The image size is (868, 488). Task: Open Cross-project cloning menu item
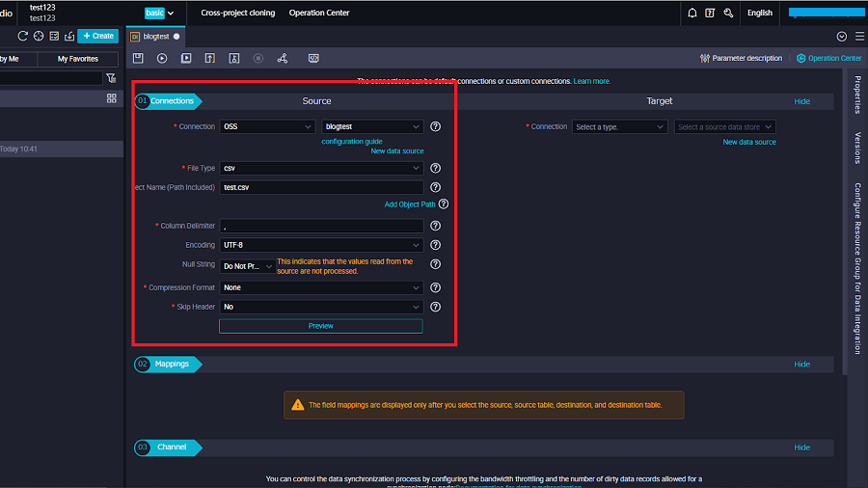pos(237,13)
